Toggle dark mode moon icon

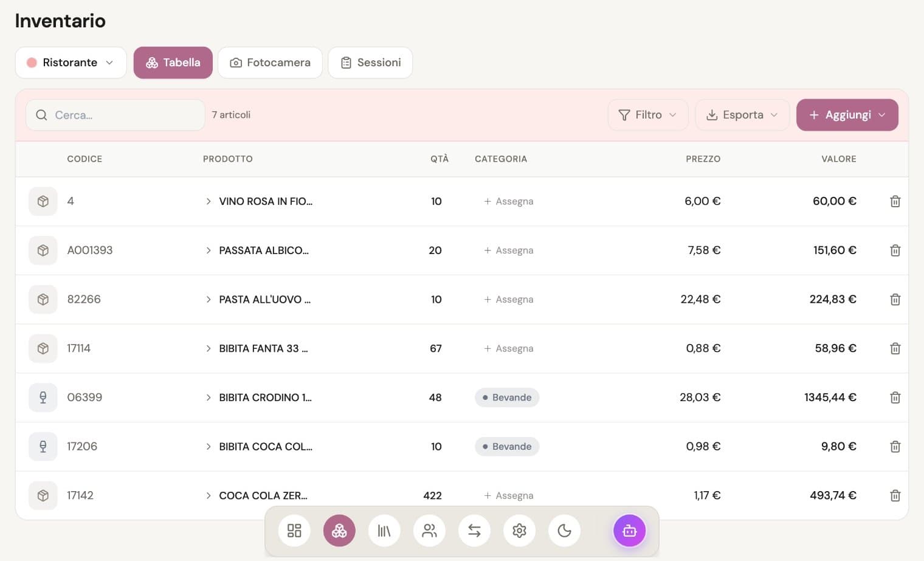click(564, 531)
